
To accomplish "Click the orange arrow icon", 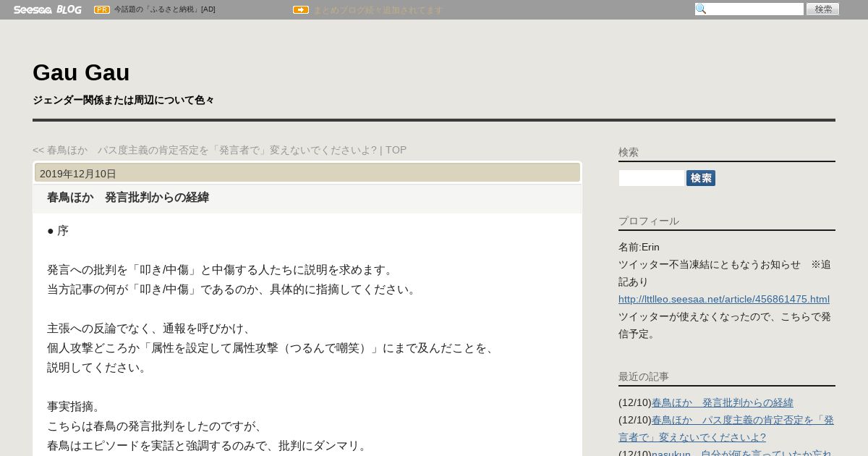I will tap(301, 9).
